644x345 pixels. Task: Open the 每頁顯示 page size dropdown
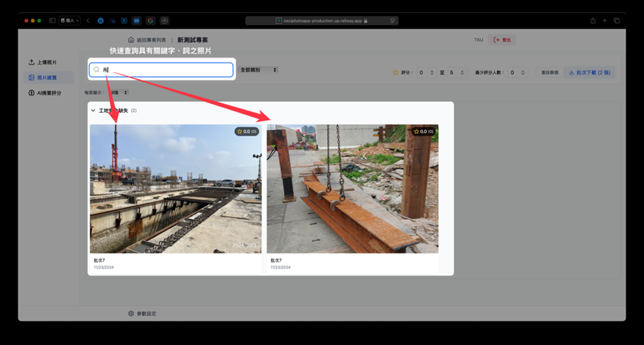point(119,92)
